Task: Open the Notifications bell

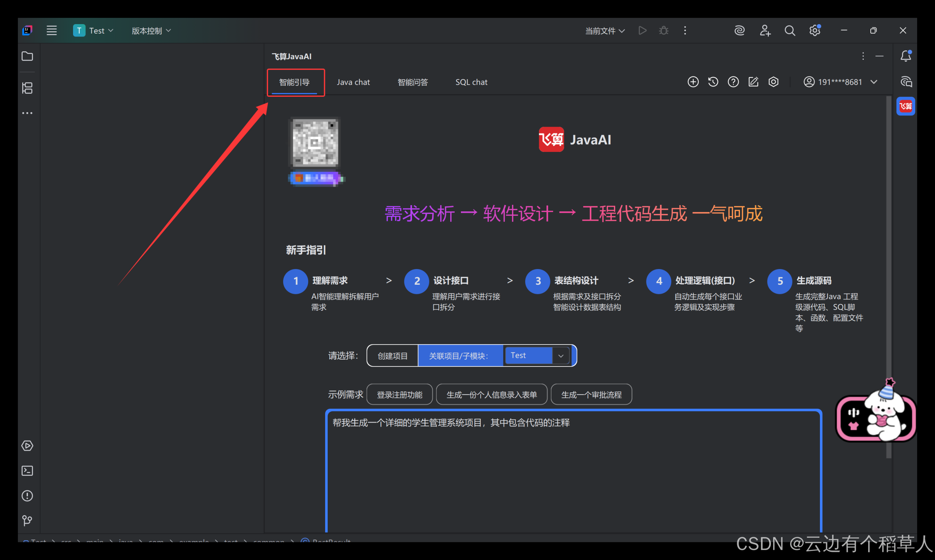Action: click(905, 56)
